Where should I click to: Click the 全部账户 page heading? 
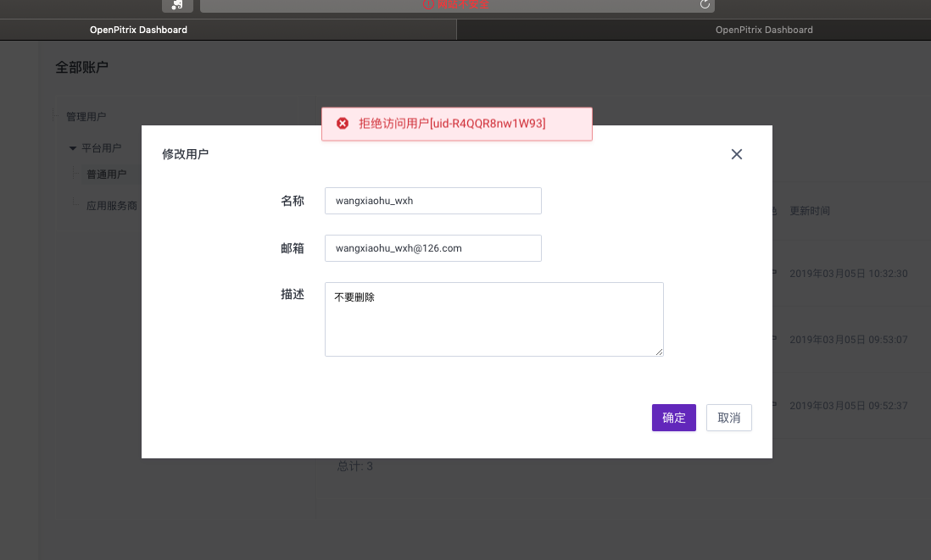pyautogui.click(x=82, y=68)
